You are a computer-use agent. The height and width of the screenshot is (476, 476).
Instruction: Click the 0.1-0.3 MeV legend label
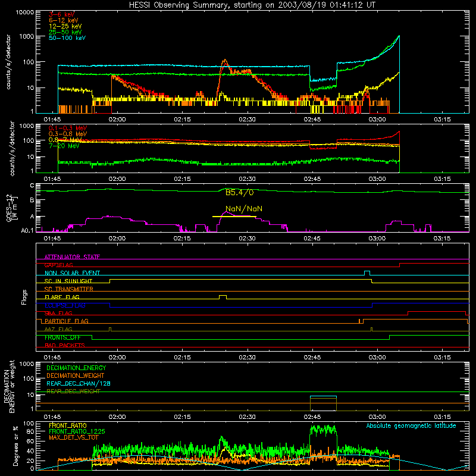pos(68,128)
